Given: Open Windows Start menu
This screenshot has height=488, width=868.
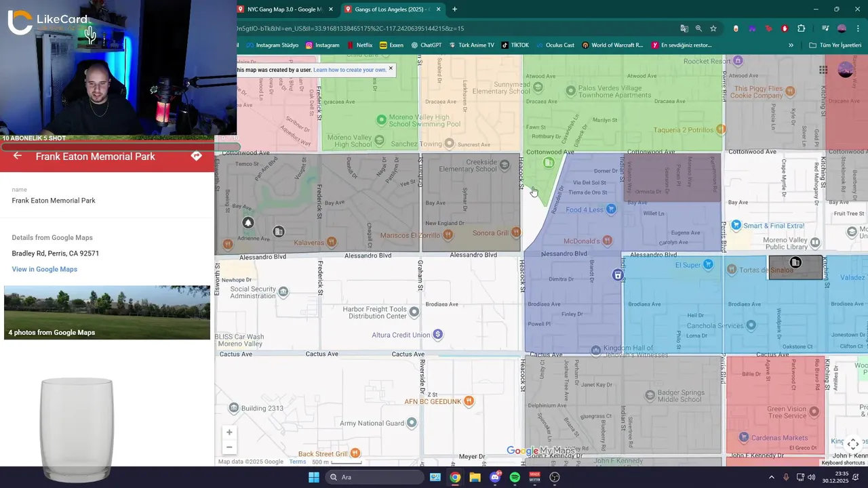Looking at the screenshot, I should 314,477.
